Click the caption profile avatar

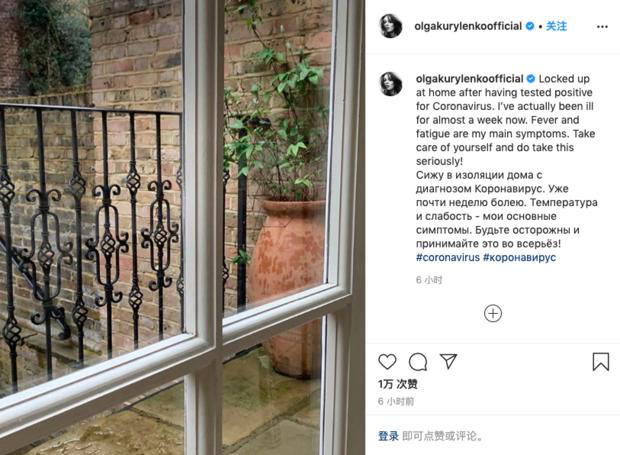point(391,84)
